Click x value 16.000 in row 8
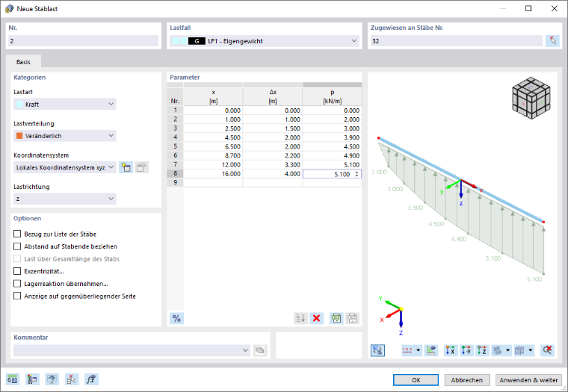Screen dimensions: 568x392 [x=213, y=173]
